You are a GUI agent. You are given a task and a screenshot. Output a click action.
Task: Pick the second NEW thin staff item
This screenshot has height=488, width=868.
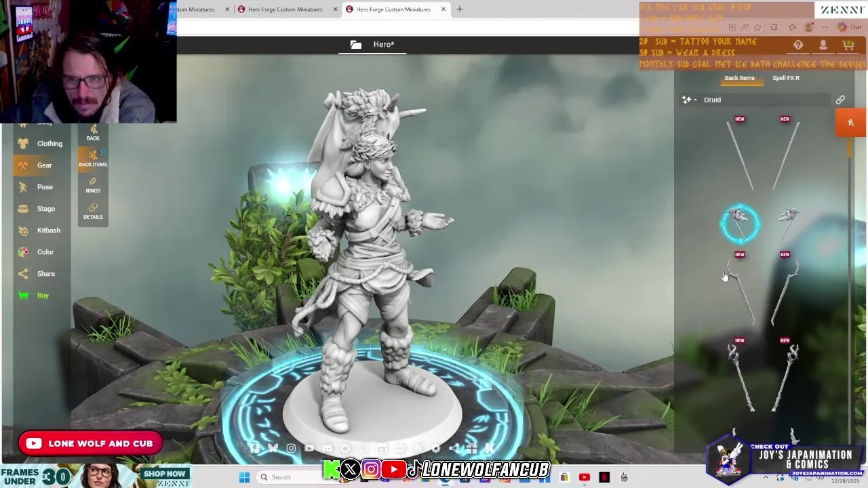tap(785, 155)
